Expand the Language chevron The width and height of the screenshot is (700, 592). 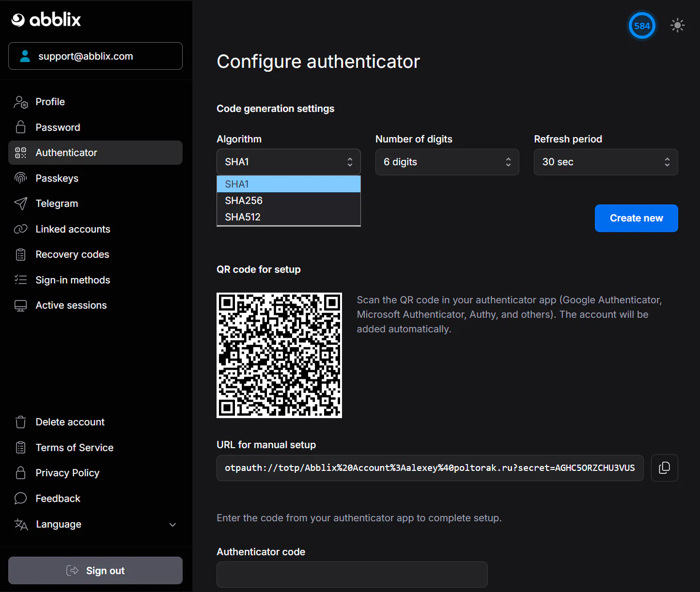pos(172,525)
